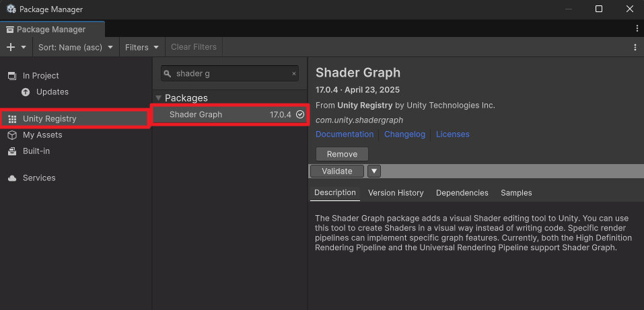
Task: Click the Updates arrow icon
Action: [x=26, y=92]
